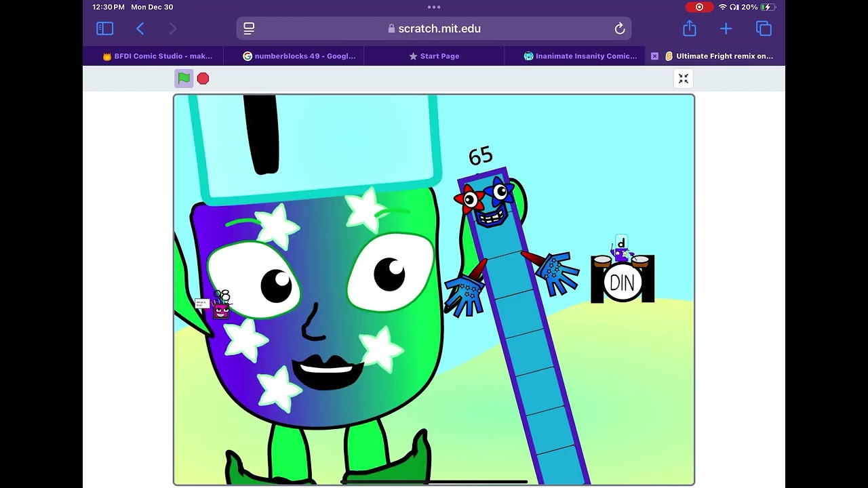Open a new tab with the plus icon

pyautogui.click(x=726, y=28)
